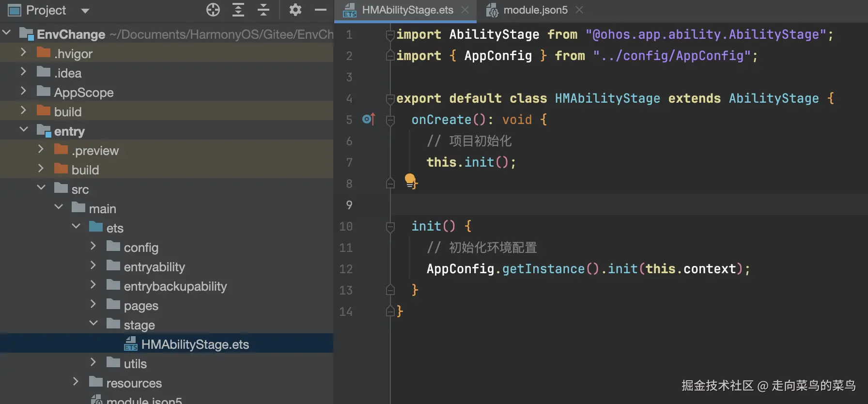Fold the onCreate method at line 5
Viewport: 868px width, 404px height.
pyautogui.click(x=390, y=120)
